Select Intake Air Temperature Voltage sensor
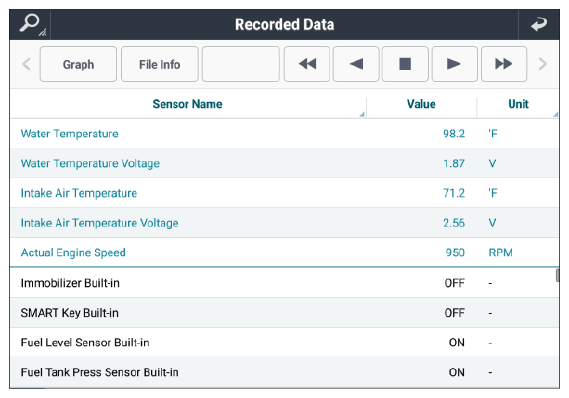This screenshot has width=569, height=398. 284,223
